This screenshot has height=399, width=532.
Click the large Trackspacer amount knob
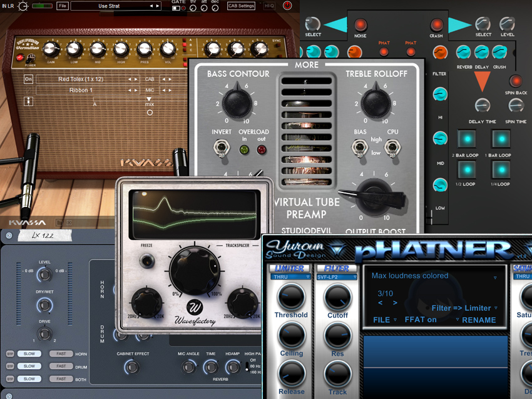195,271
